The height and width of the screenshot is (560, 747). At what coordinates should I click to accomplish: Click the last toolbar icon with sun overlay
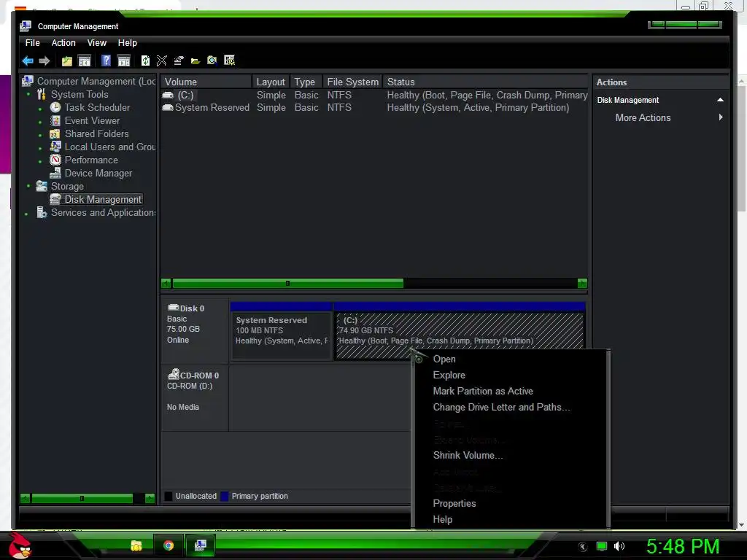coord(230,61)
